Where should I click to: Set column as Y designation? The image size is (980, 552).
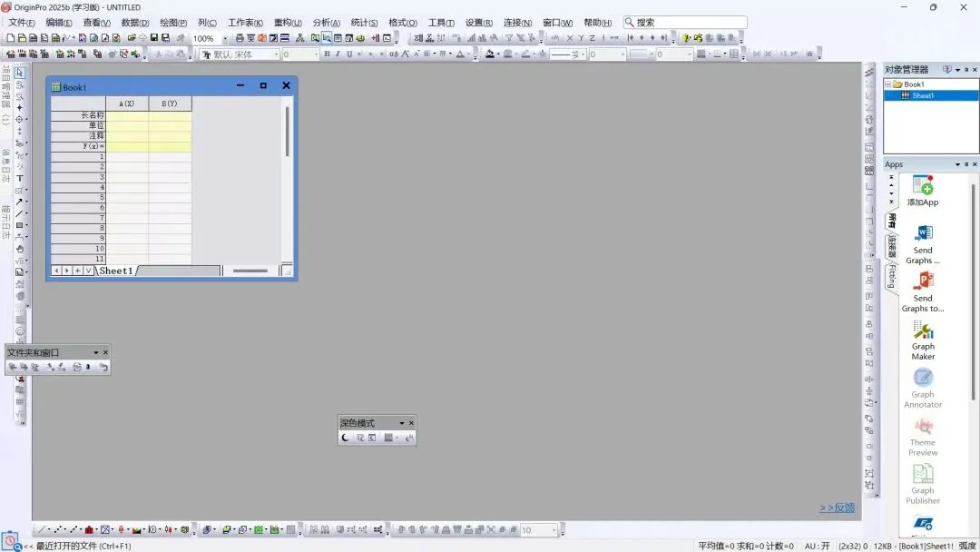point(581,38)
